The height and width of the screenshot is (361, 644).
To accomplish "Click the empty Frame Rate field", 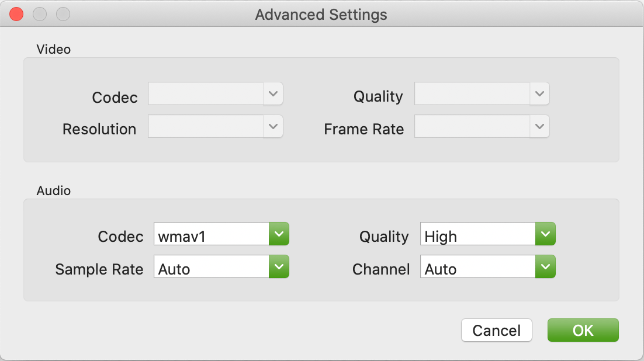I will point(472,126).
